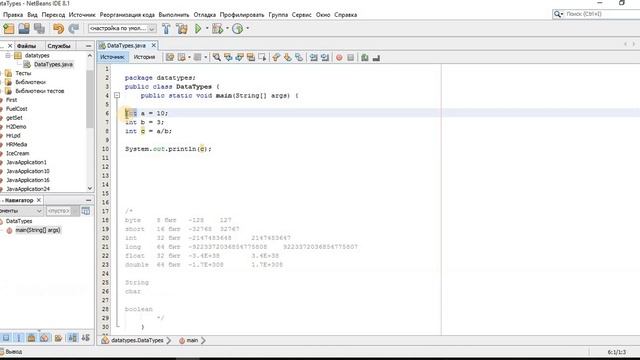Toggle Fully Qualified Names in Navigator

point(58,338)
